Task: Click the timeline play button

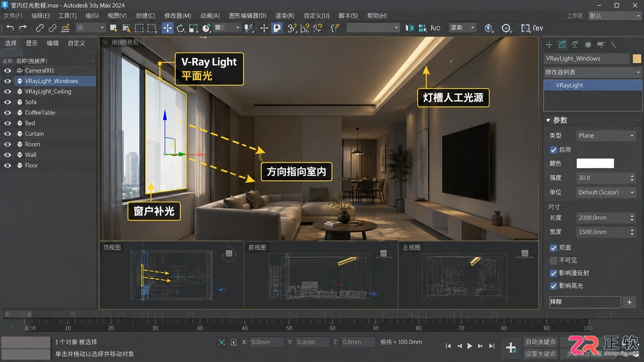Action: pos(470,346)
